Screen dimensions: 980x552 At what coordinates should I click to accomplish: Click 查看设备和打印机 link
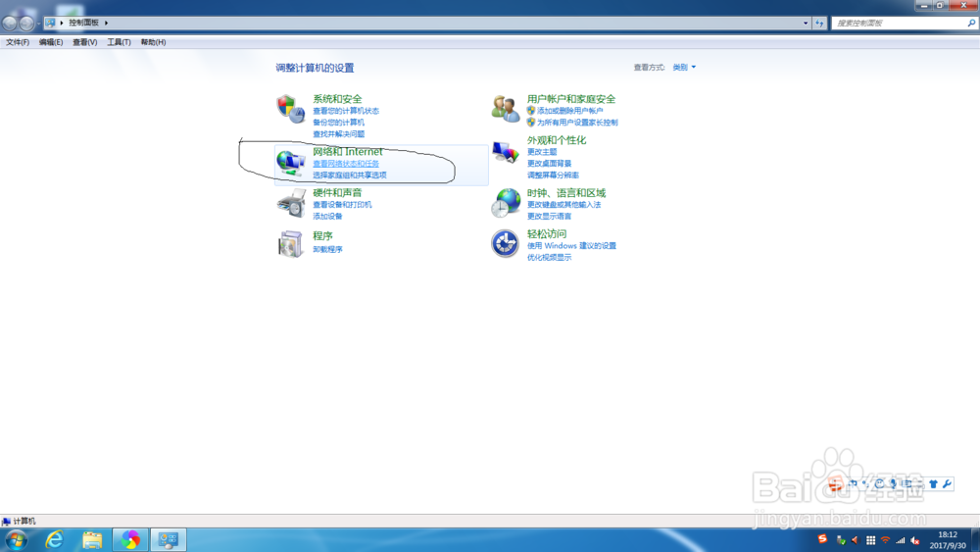342,204
